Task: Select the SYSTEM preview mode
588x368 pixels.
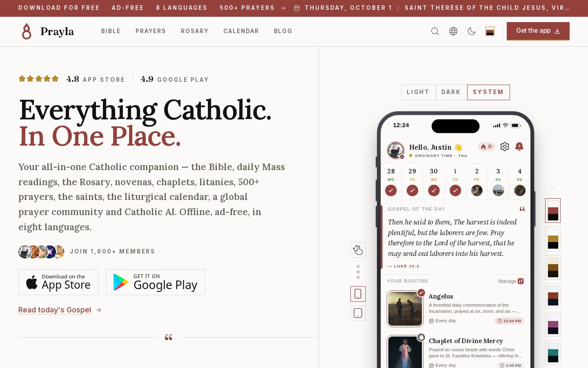Action: 488,92
